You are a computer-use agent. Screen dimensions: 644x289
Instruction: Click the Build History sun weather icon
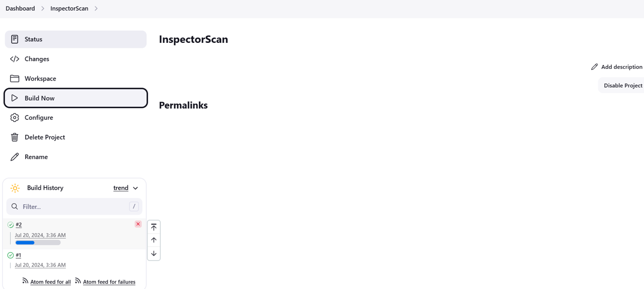coord(15,188)
